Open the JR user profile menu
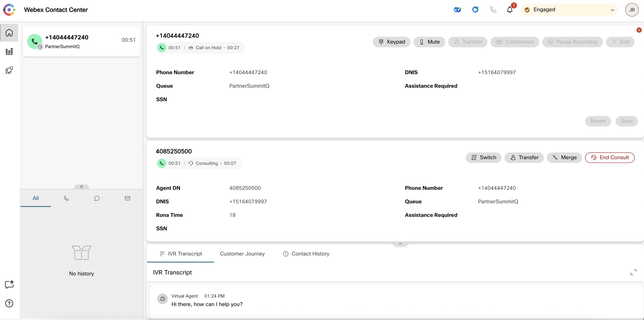Viewport: 644px width, 320px height. pyautogui.click(x=632, y=10)
